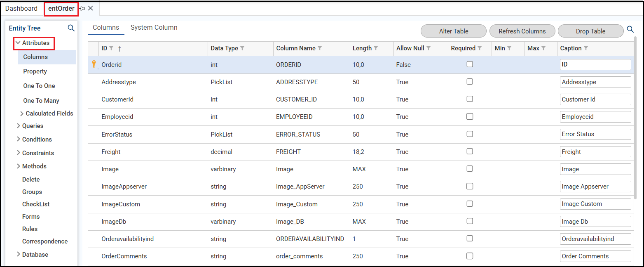Open the Allow Null filter icon
644x267 pixels.
(429, 48)
